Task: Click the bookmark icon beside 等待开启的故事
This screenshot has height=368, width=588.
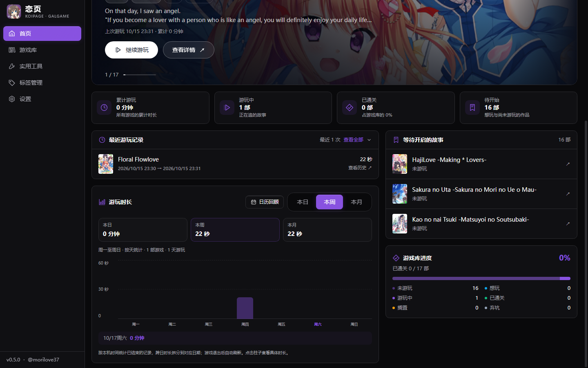Action: tap(396, 140)
